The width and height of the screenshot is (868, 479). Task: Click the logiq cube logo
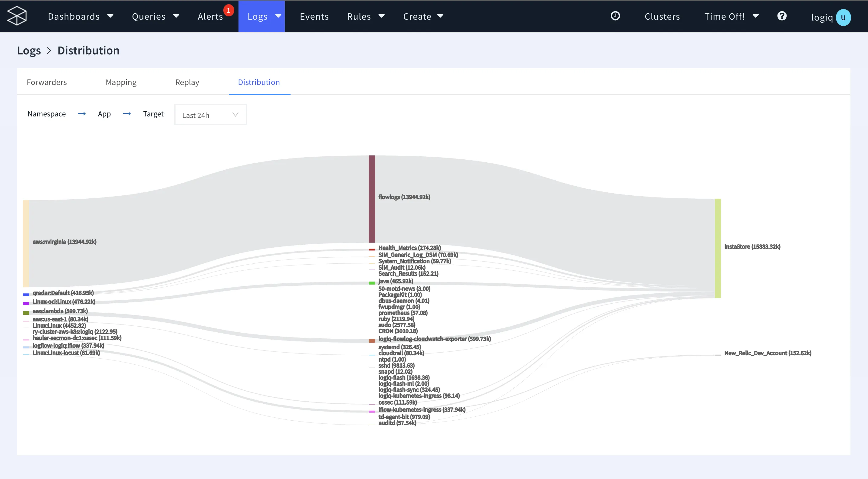click(x=17, y=16)
